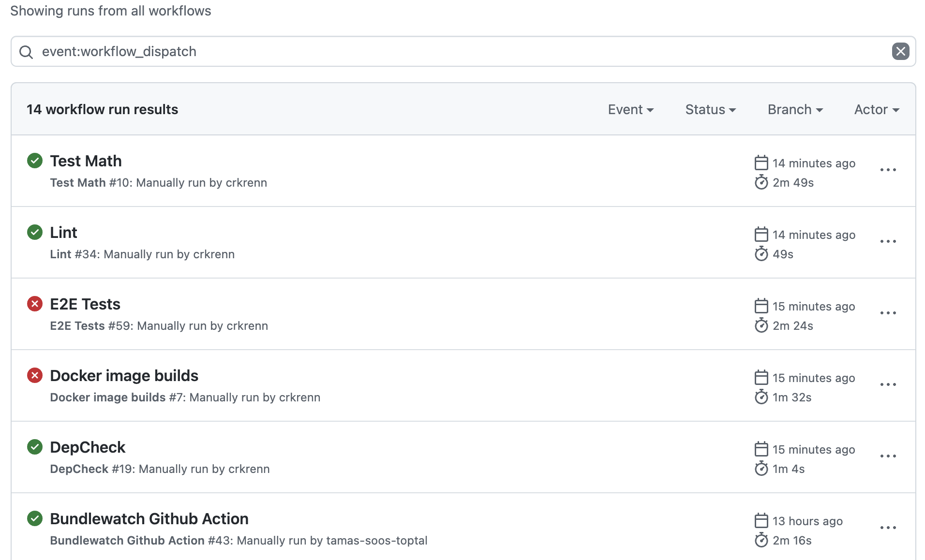Screen dimensions: 925x560
Task: Open the DepCheck workflow run link
Action: [88, 447]
